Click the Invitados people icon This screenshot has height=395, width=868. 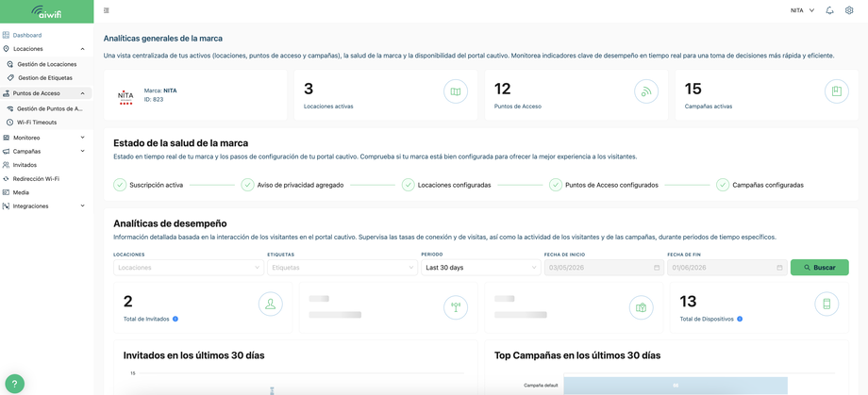coord(6,165)
